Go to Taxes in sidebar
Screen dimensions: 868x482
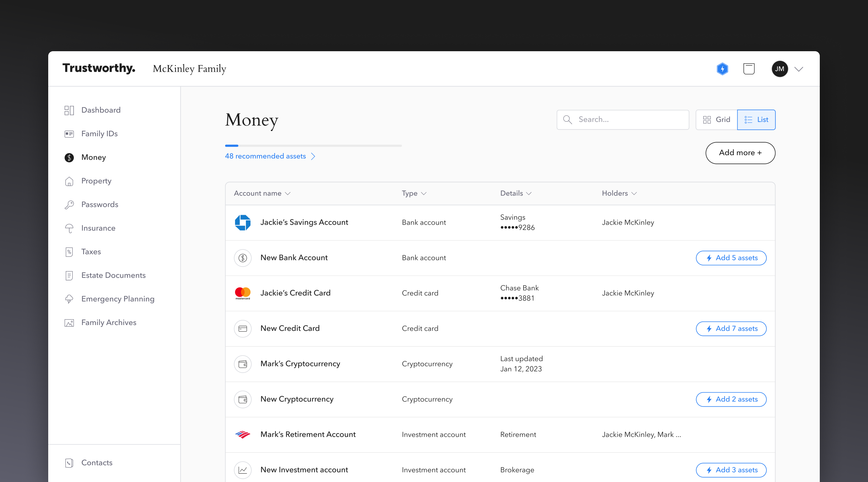(x=91, y=252)
